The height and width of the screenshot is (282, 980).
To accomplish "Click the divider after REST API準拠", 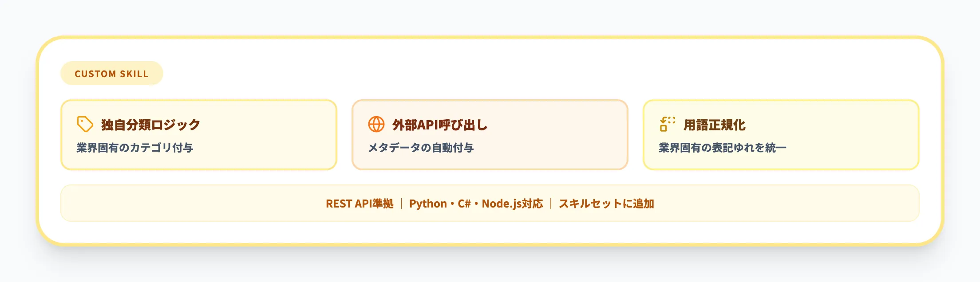I will [401, 204].
